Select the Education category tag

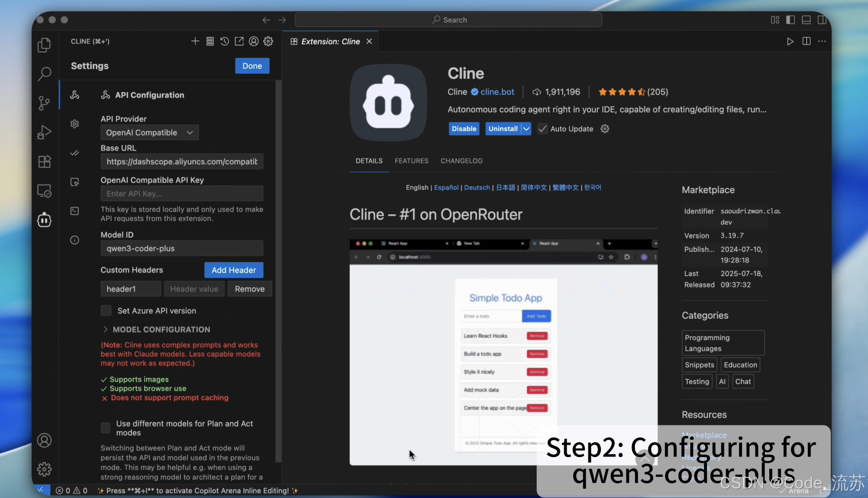pyautogui.click(x=740, y=365)
